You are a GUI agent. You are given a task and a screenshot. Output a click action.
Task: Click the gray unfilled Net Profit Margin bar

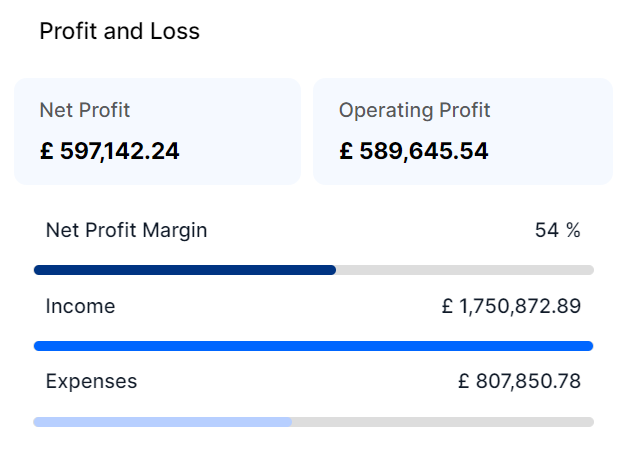[465, 270]
